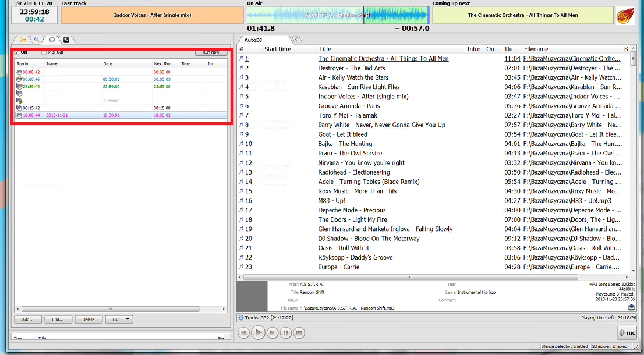Select the scheduler date cell 2013-11-21
Viewport: 644px width, 355px height.
click(57, 115)
